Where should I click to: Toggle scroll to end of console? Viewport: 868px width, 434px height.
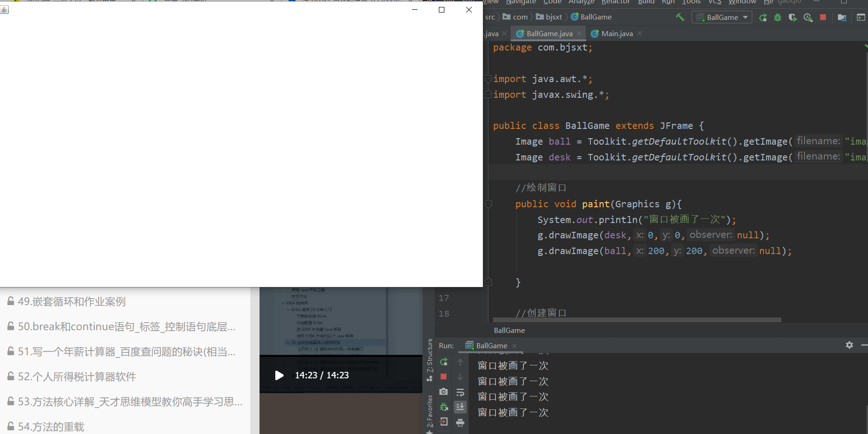click(x=460, y=407)
